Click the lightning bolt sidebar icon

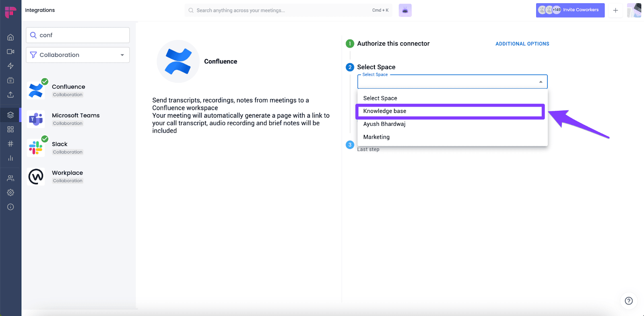[x=10, y=66]
